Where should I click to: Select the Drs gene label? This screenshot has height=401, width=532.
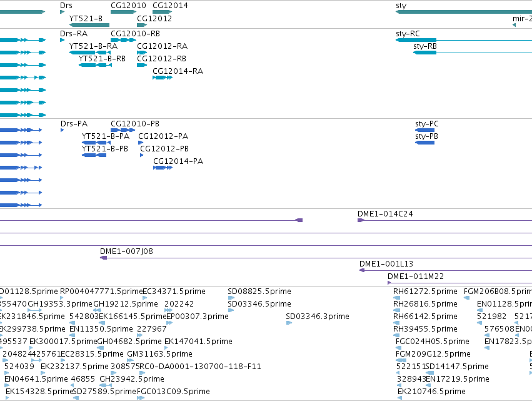[66, 6]
